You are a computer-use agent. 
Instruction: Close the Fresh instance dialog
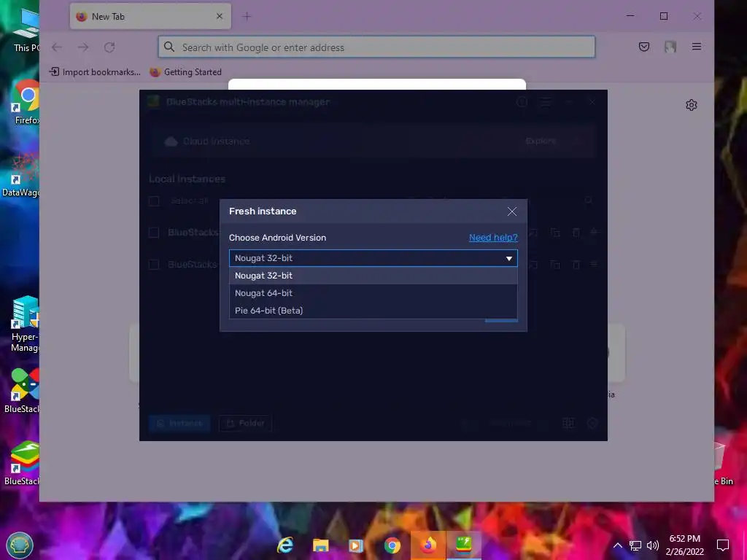pos(511,211)
